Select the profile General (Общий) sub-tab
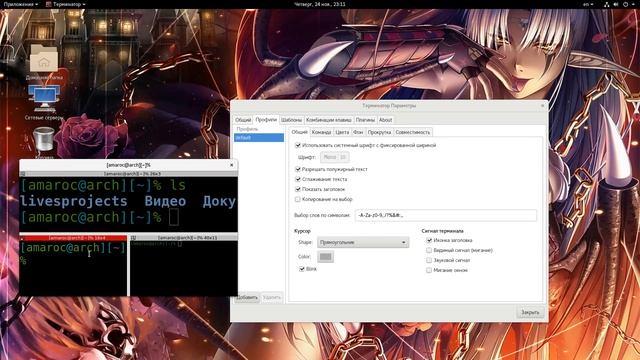Viewport: 640px width, 360px height. pos(299,132)
